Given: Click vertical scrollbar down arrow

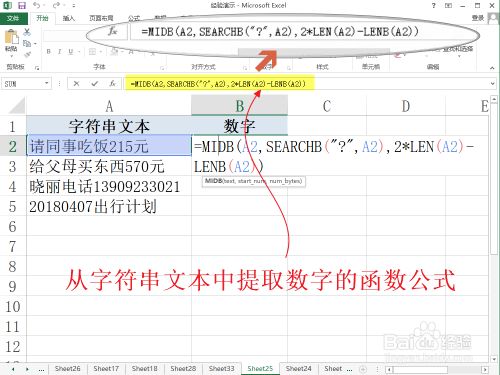Looking at the screenshot, I should click(x=494, y=359).
